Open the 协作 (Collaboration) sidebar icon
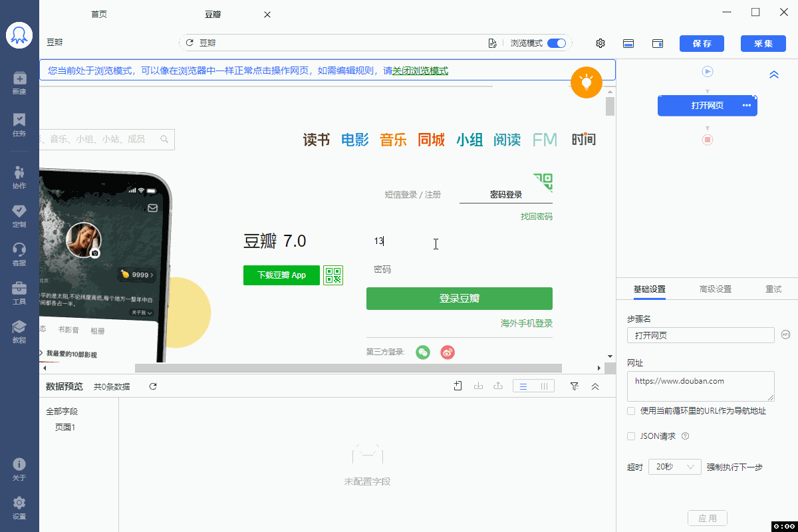This screenshot has width=798, height=532. [19, 172]
